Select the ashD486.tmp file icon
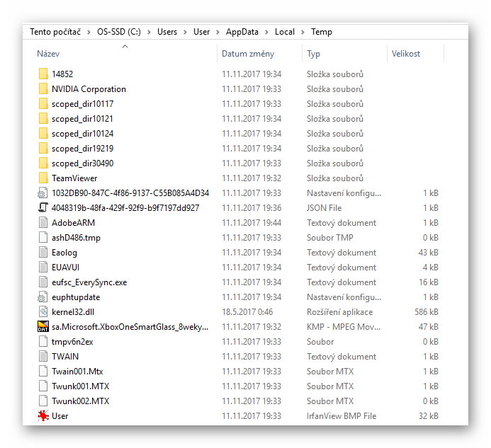The width and height of the screenshot is (491, 448). [43, 238]
